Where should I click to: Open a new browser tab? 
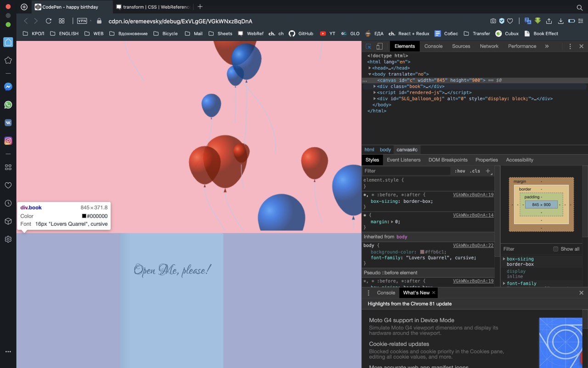(200, 7)
